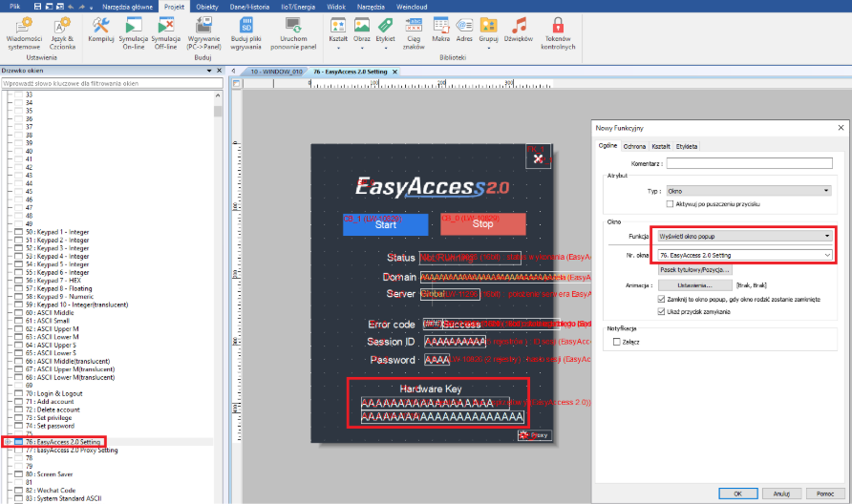Select 77 : EasyAccess 2.0 Proxy Setting row
The image size is (852, 504).
pyautogui.click(x=76, y=451)
